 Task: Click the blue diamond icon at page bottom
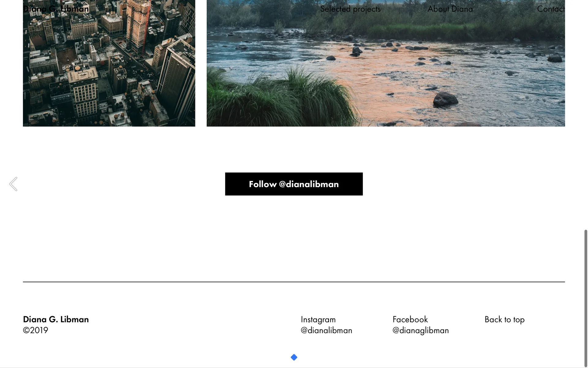point(294,357)
